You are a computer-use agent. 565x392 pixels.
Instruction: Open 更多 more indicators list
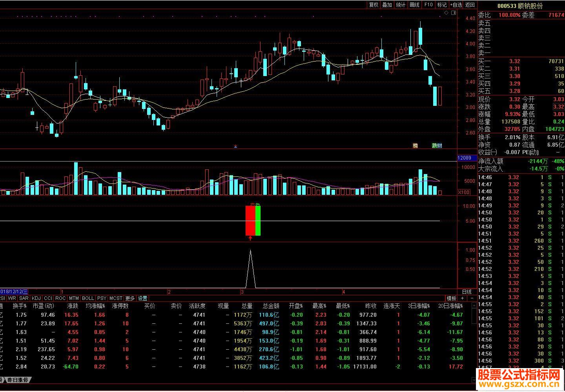130,298
